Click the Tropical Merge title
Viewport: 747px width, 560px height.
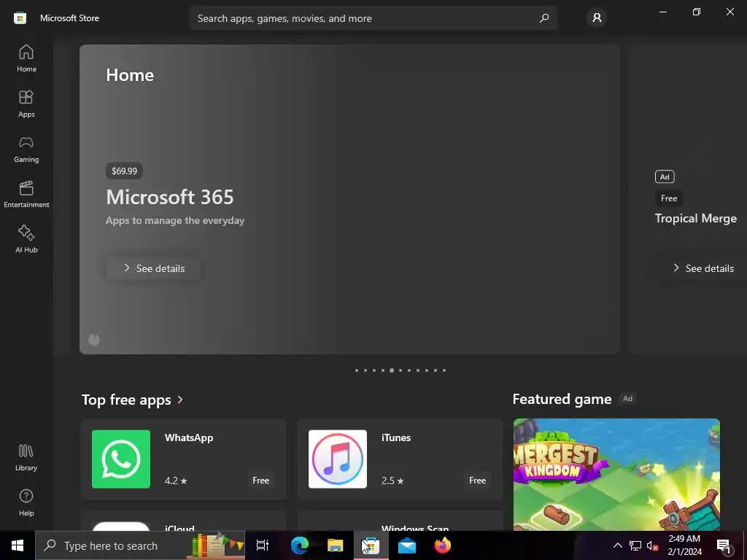695,219
